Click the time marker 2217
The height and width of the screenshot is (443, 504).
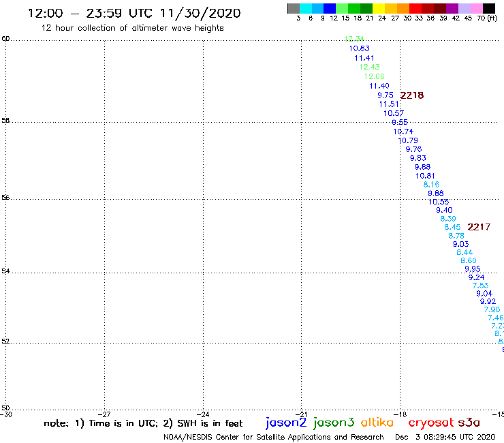tap(479, 227)
